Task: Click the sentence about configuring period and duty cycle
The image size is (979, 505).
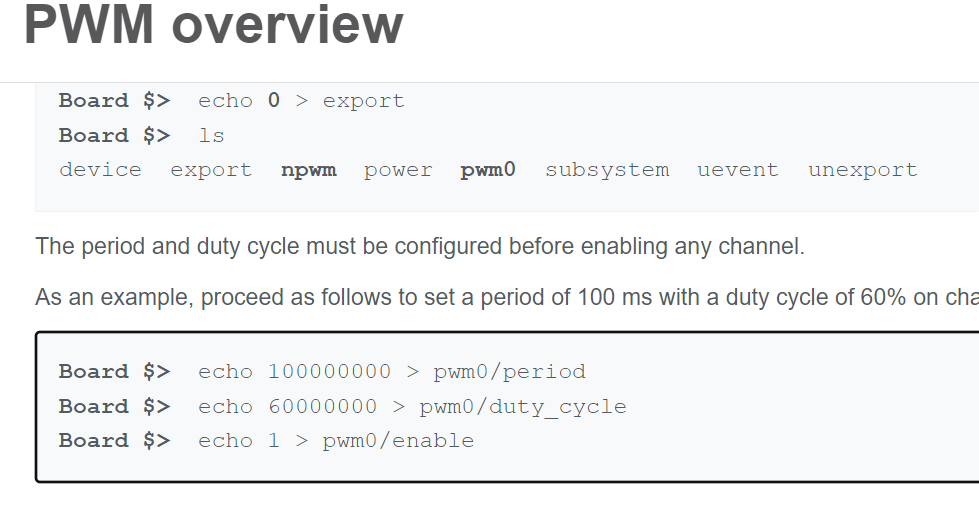Action: click(420, 247)
